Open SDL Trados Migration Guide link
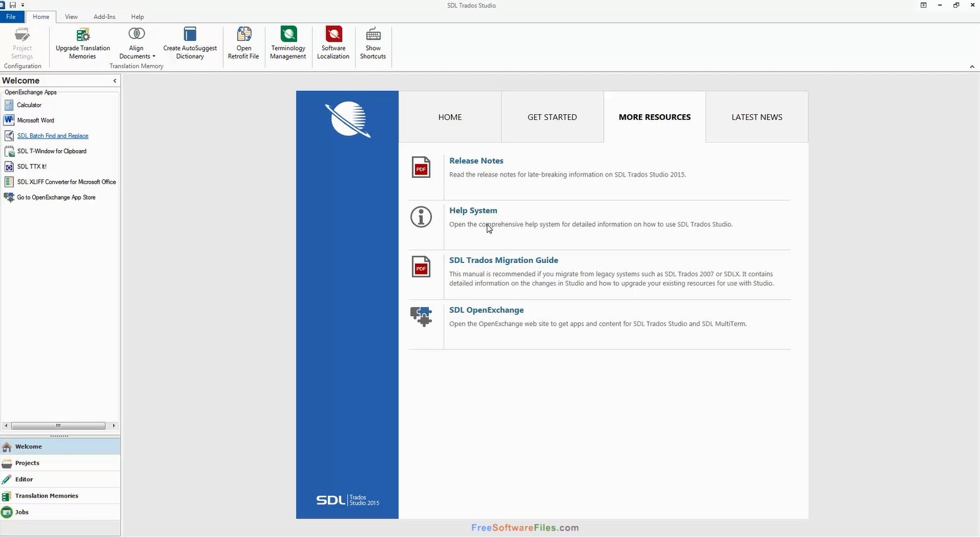This screenshot has height=538, width=980. (x=503, y=260)
